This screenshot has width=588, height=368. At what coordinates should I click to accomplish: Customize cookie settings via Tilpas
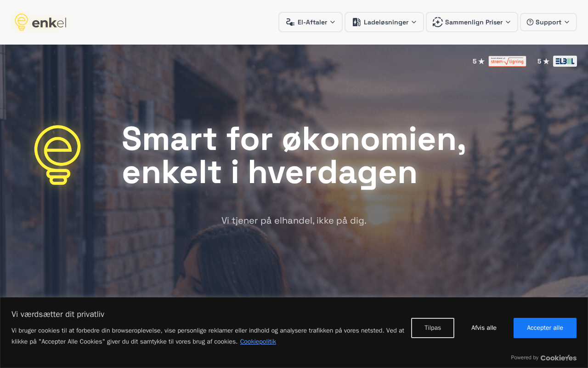tap(433, 328)
